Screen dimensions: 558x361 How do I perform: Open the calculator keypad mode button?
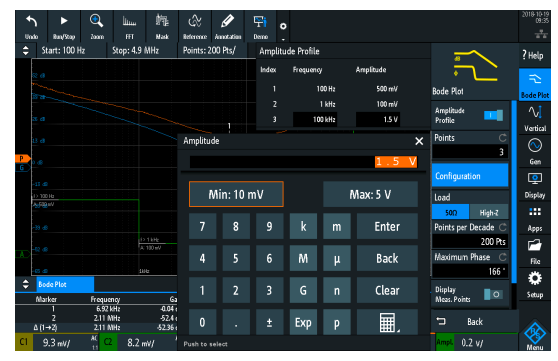coord(387,322)
